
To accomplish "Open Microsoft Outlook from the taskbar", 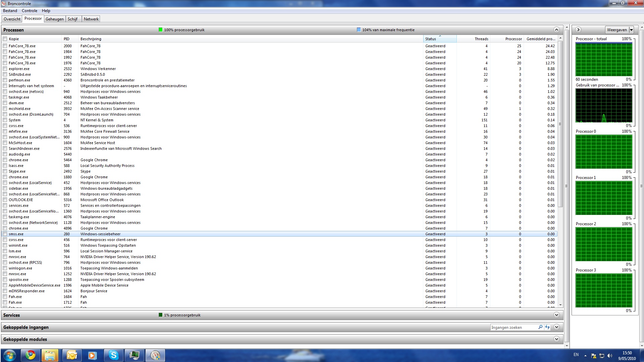I will pyautogui.click(x=72, y=355).
